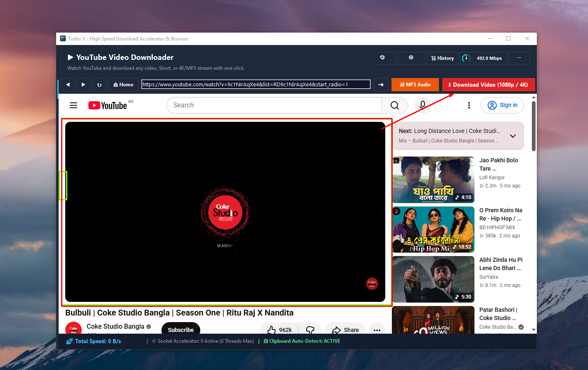This screenshot has height=370, width=588.
Task: Open the Patar Bashori video thumbnail
Action: [x=434, y=320]
